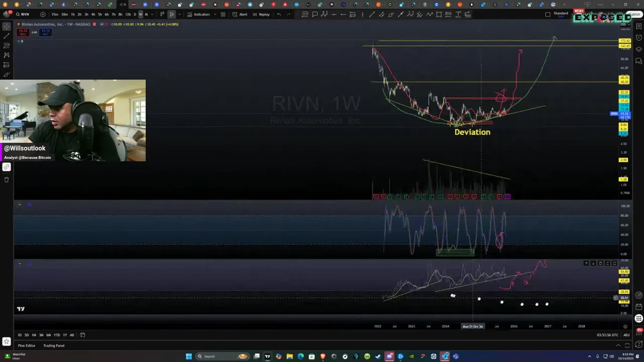Expand the timeframe interval dropdown
The image size is (644, 362).
click(152, 15)
